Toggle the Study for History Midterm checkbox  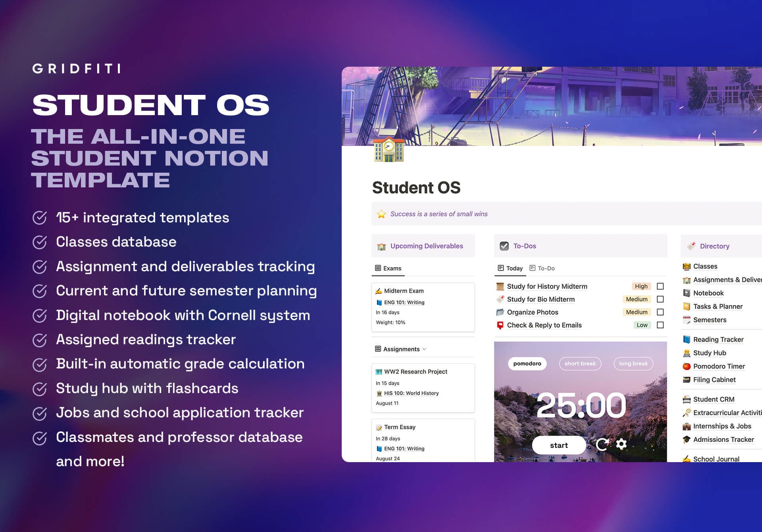click(x=659, y=286)
